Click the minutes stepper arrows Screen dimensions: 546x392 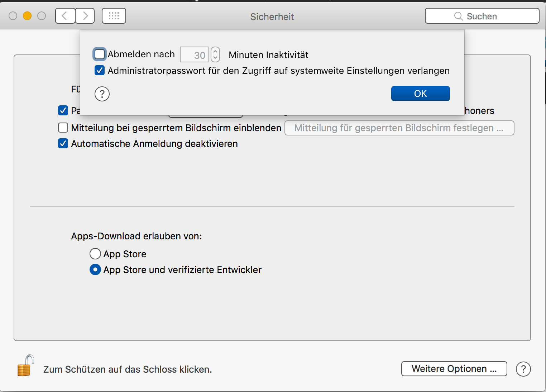tap(215, 54)
